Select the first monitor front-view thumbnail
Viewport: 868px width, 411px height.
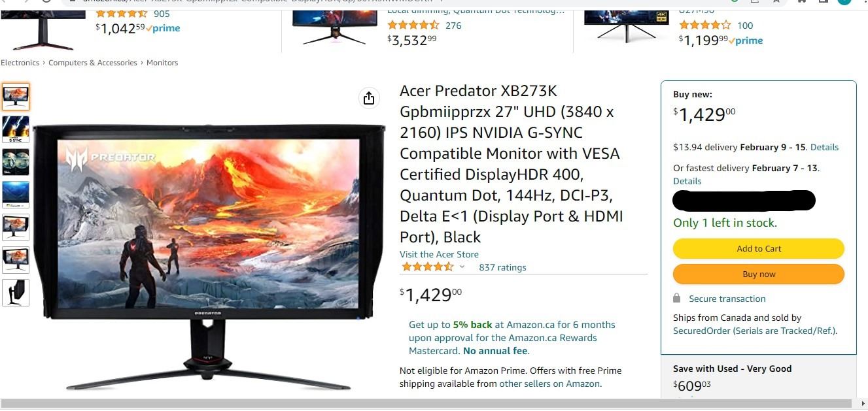(x=16, y=97)
